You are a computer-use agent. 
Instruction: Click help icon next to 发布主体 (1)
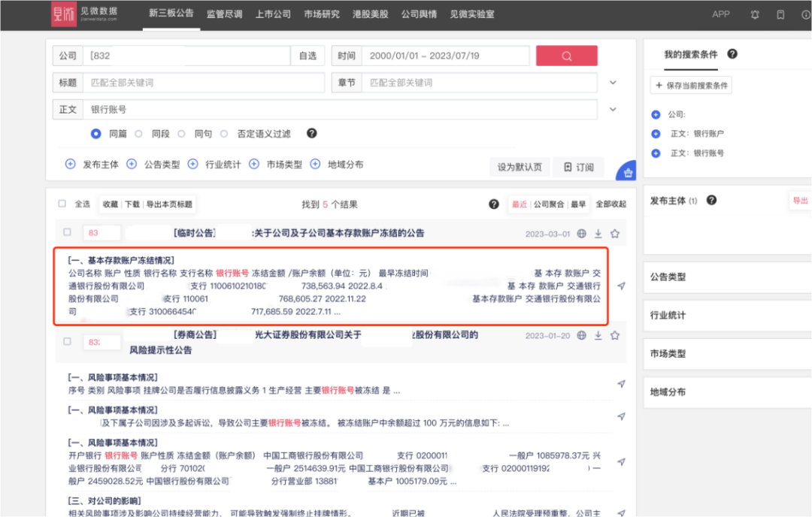711,201
